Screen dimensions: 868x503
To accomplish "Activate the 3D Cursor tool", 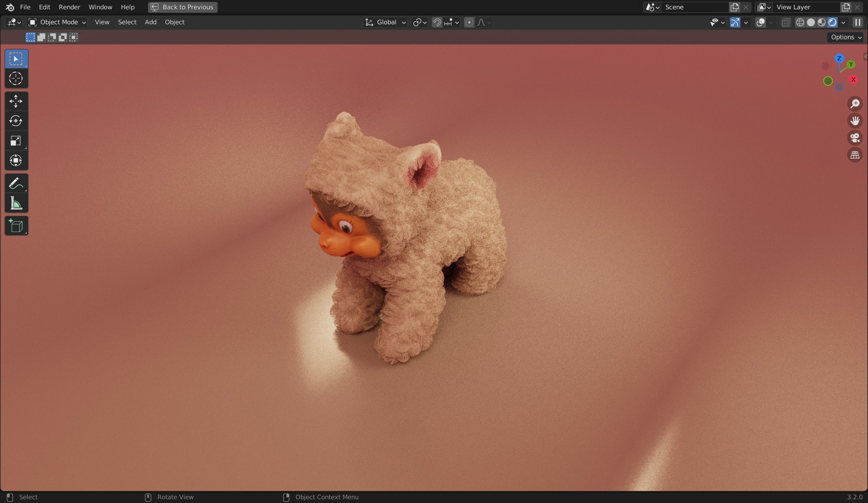I will pos(16,79).
